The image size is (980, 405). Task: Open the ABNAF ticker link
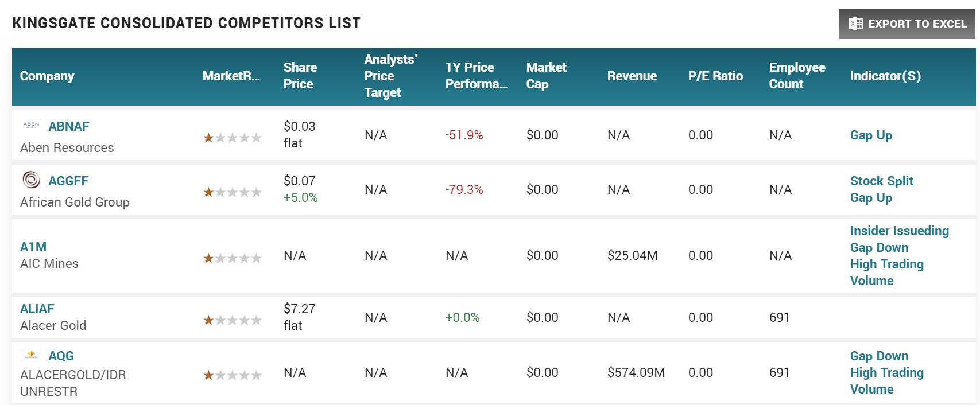[69, 126]
